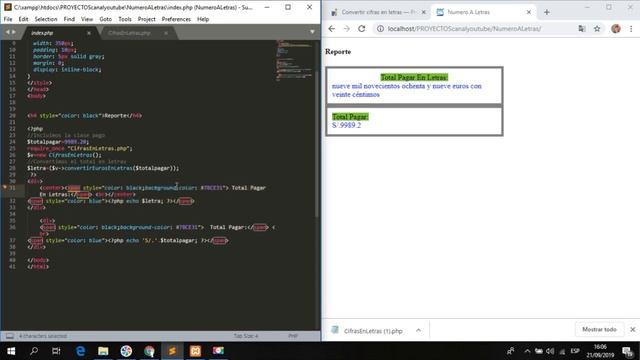The image size is (640, 360).
Task: Open a new Chrome tab
Action: (x=547, y=12)
